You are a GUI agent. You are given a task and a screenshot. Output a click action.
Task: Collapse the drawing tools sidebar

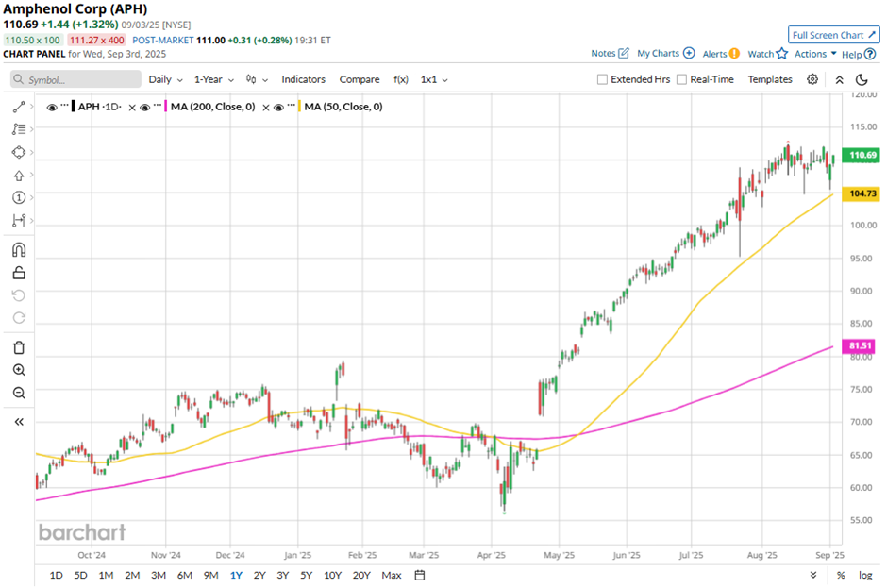coord(19,422)
